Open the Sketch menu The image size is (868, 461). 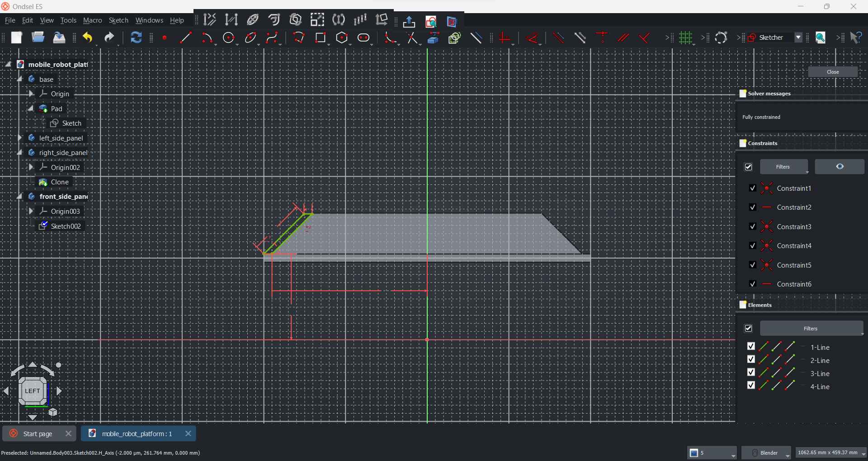(x=119, y=20)
